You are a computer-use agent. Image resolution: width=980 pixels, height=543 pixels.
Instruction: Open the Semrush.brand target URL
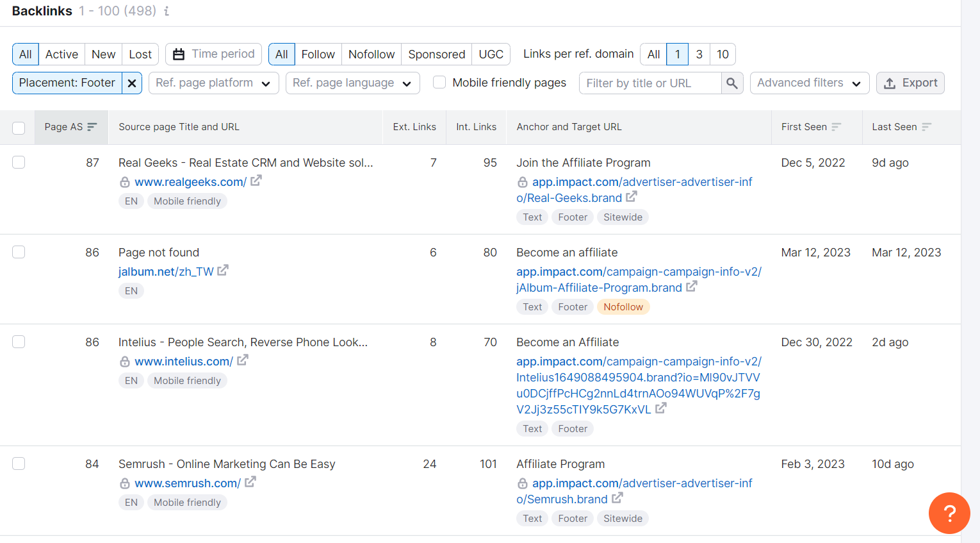[634, 491]
